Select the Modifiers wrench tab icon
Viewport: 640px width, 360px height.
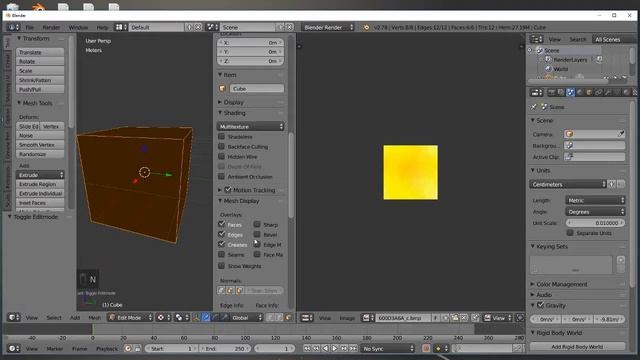(608, 93)
